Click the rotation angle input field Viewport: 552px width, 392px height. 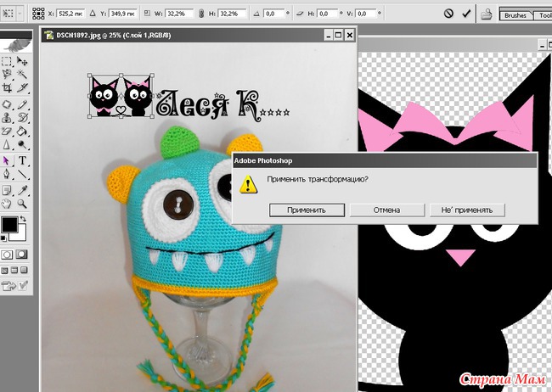[x=274, y=14]
